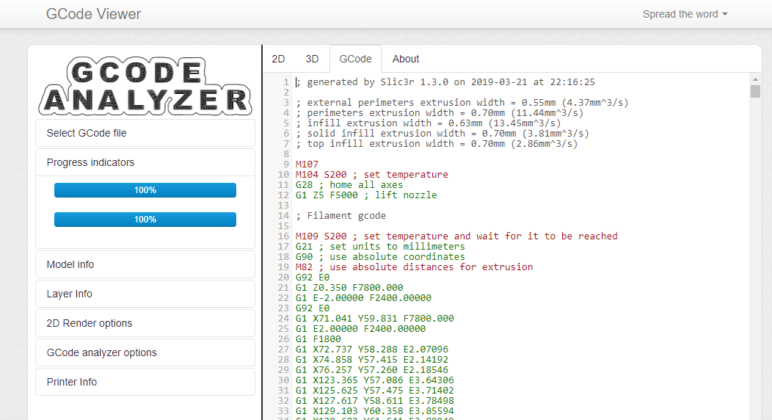Click the 'G1 E2.00000 F2400.00000' line

[x=360, y=329]
